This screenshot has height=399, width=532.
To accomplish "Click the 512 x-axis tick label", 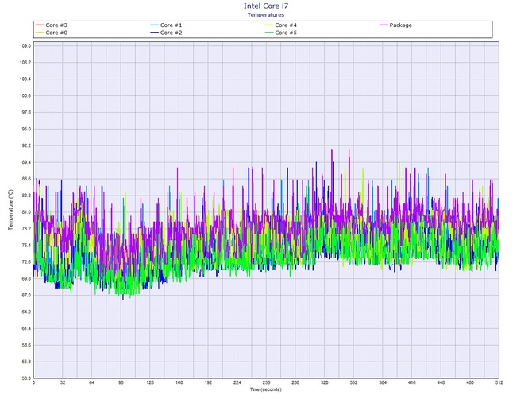I will coord(499,382).
